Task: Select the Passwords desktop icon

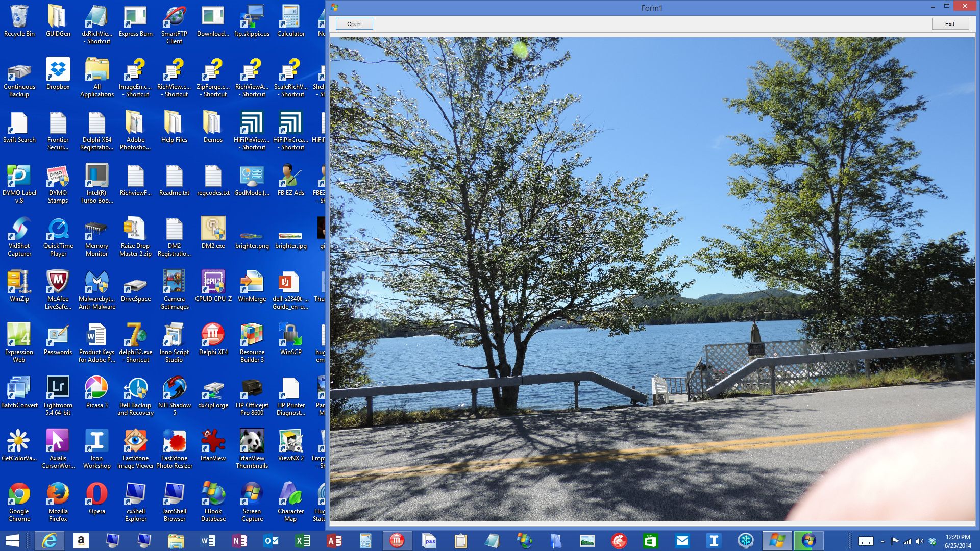Action: point(58,340)
